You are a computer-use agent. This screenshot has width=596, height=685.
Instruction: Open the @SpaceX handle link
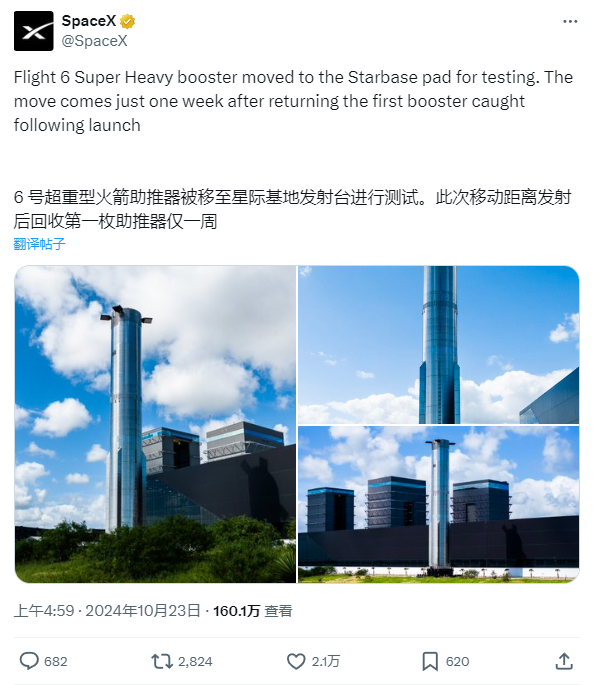94,41
